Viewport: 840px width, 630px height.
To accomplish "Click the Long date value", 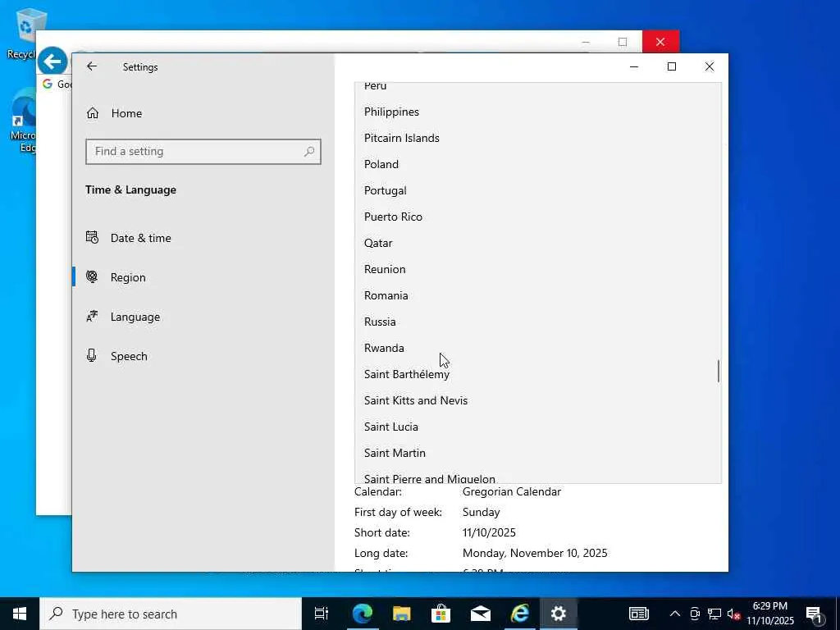I will click(535, 553).
